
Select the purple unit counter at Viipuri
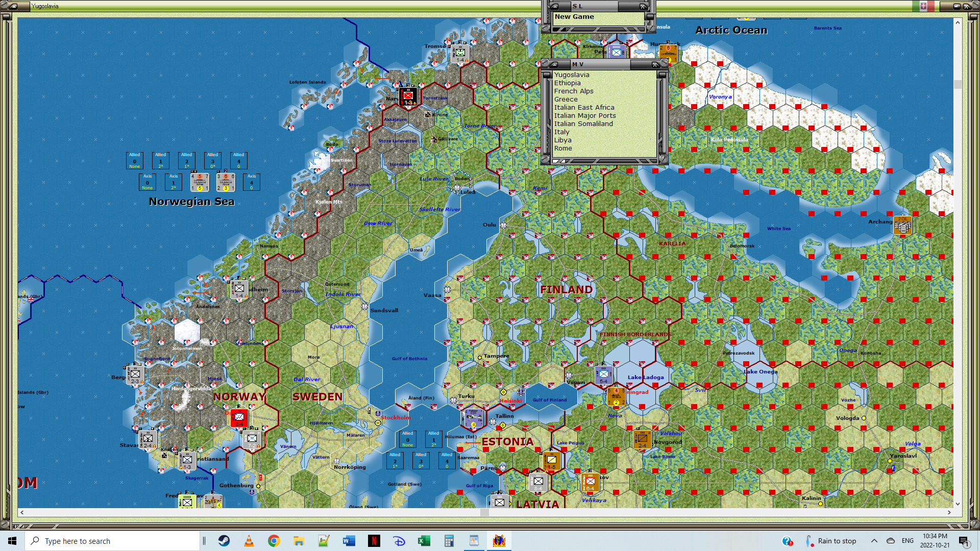[x=604, y=375]
